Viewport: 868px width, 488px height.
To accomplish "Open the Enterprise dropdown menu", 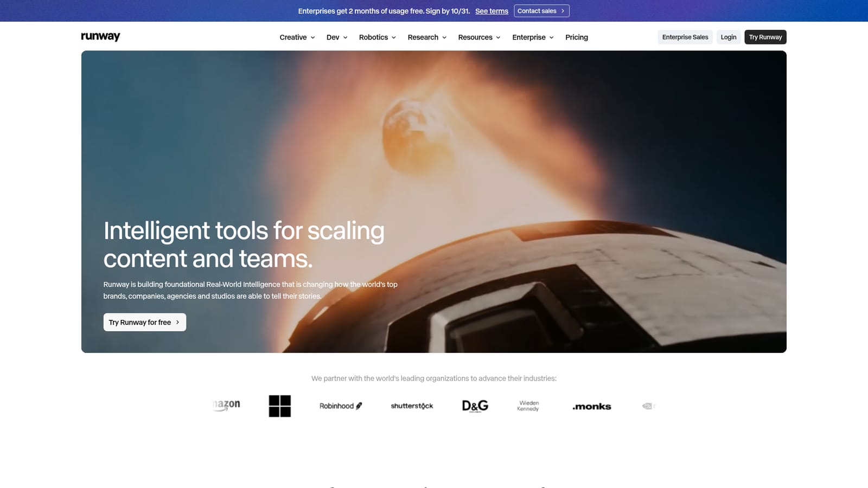I will [533, 37].
